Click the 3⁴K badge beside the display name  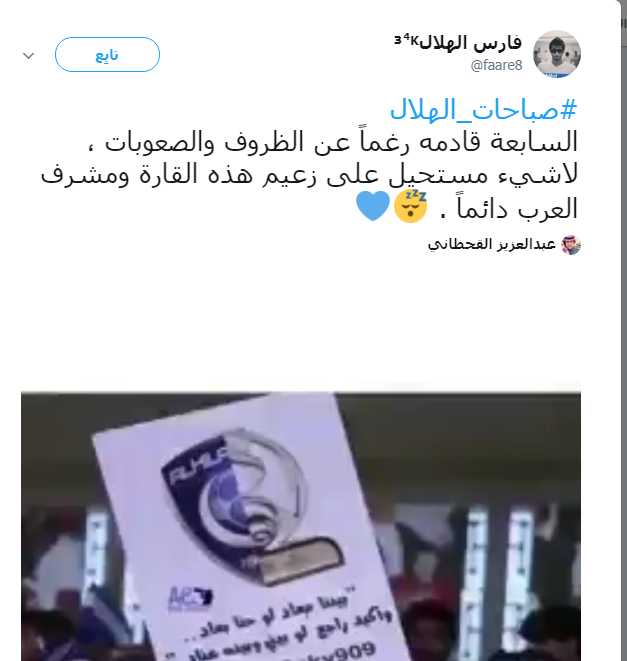tap(407, 41)
